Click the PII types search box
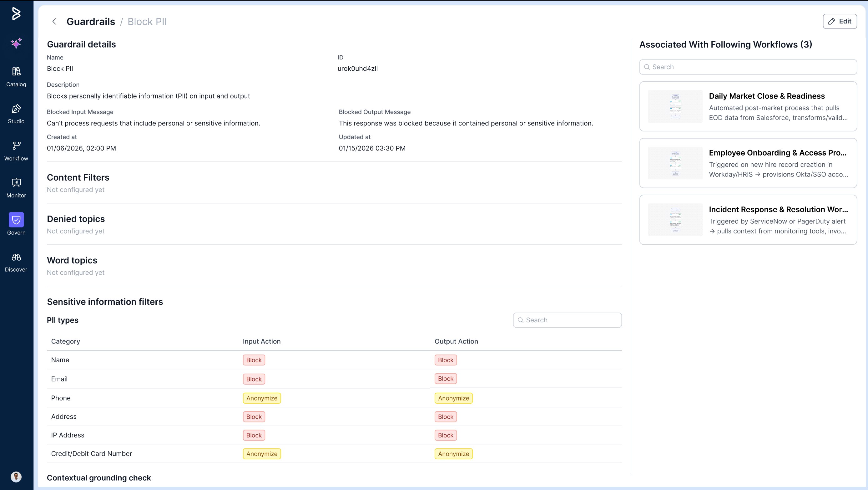This screenshot has width=868, height=490. coord(568,320)
